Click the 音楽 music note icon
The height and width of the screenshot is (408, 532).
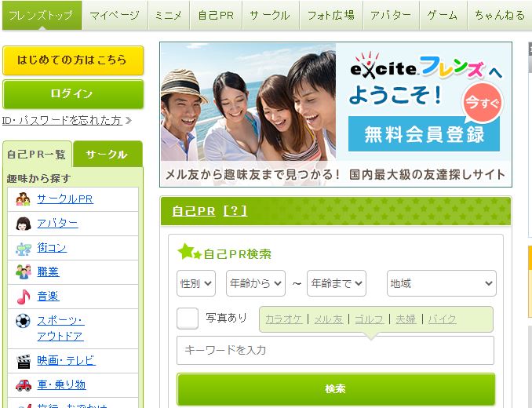[24, 297]
